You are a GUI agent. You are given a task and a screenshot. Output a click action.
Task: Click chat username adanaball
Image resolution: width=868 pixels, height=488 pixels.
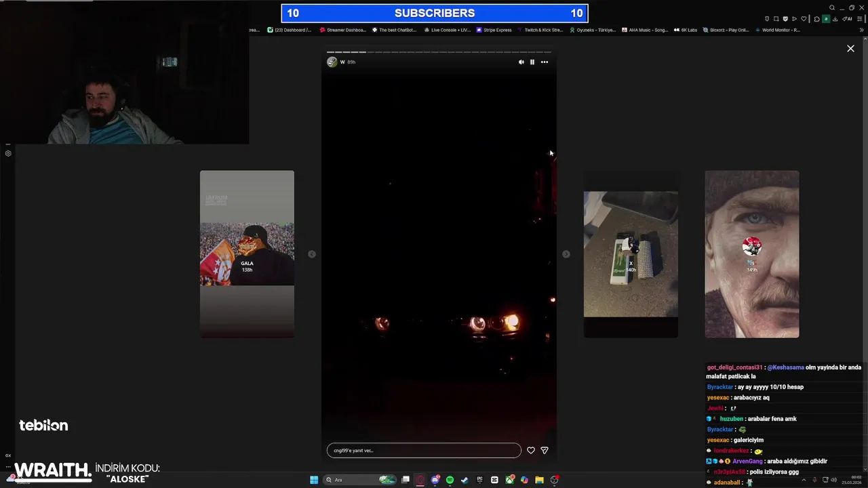click(728, 483)
